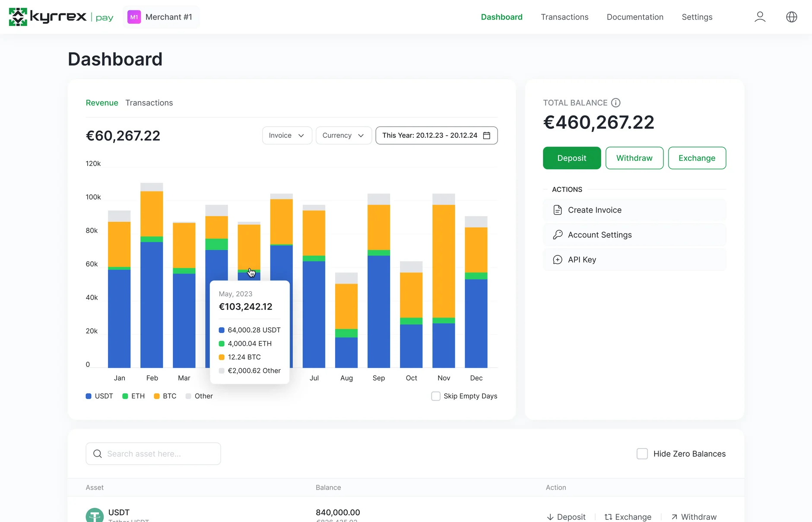Click the M1 merchant avatar badge
812x522 pixels.
(x=134, y=17)
